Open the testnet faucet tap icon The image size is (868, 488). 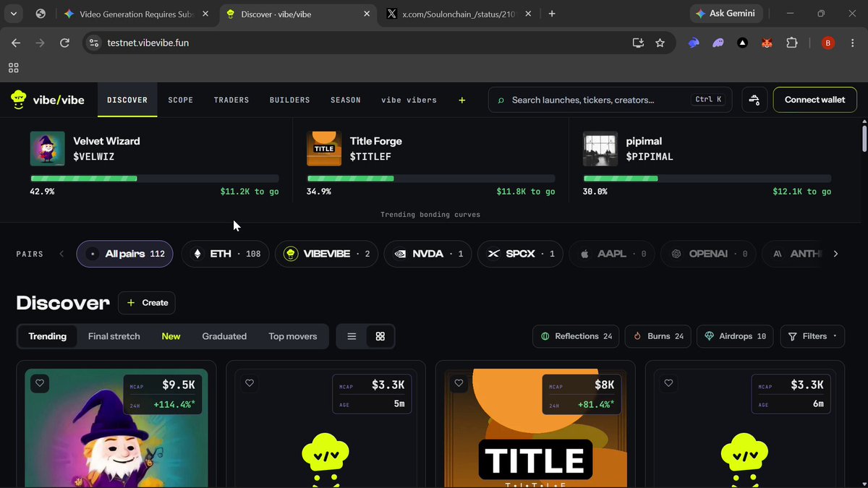[754, 100]
